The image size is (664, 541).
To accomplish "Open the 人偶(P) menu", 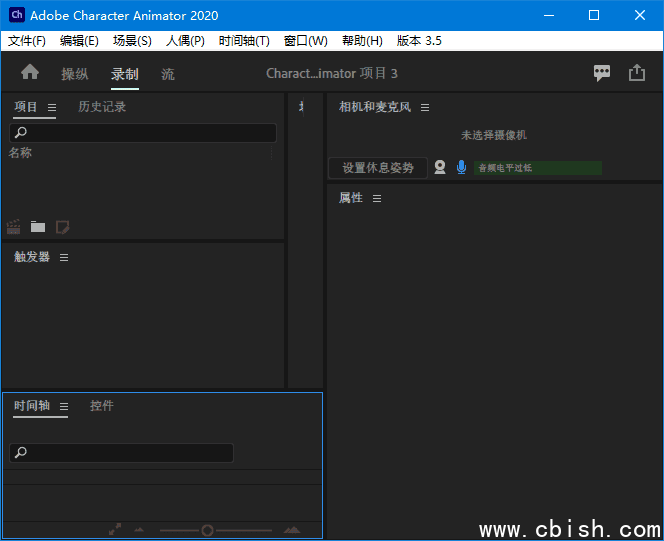I will point(185,41).
